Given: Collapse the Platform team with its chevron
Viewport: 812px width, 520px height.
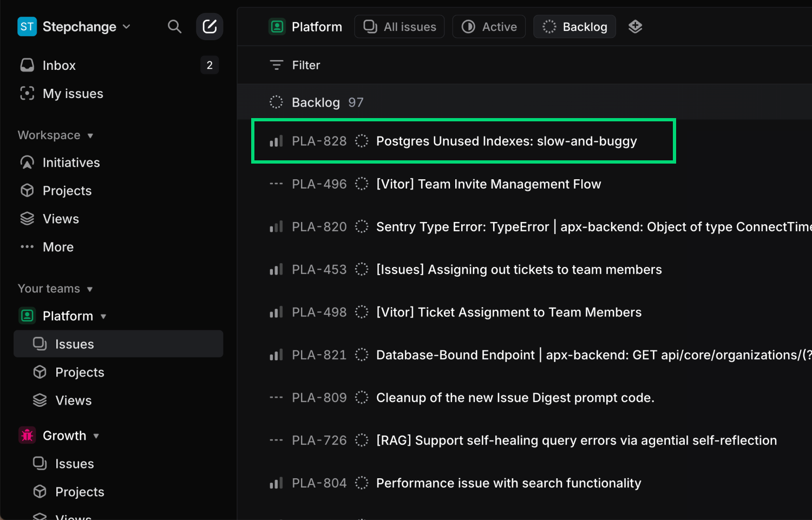Looking at the screenshot, I should coord(103,316).
